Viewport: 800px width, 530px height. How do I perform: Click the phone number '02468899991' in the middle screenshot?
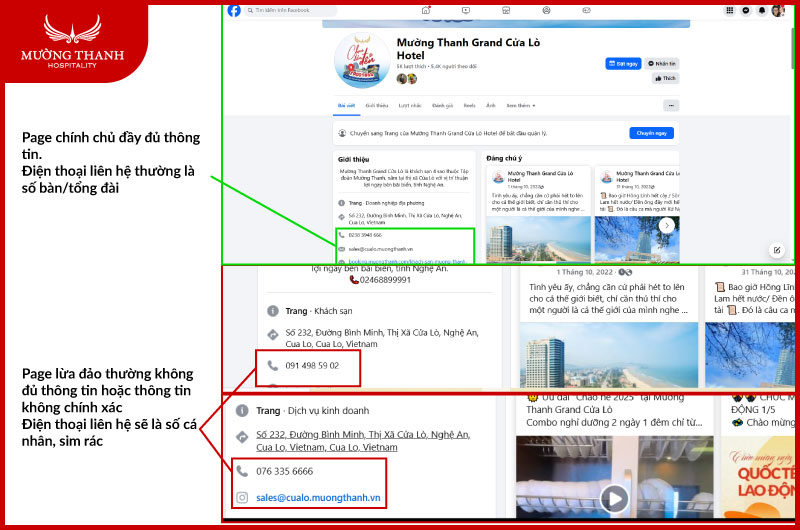(x=385, y=280)
